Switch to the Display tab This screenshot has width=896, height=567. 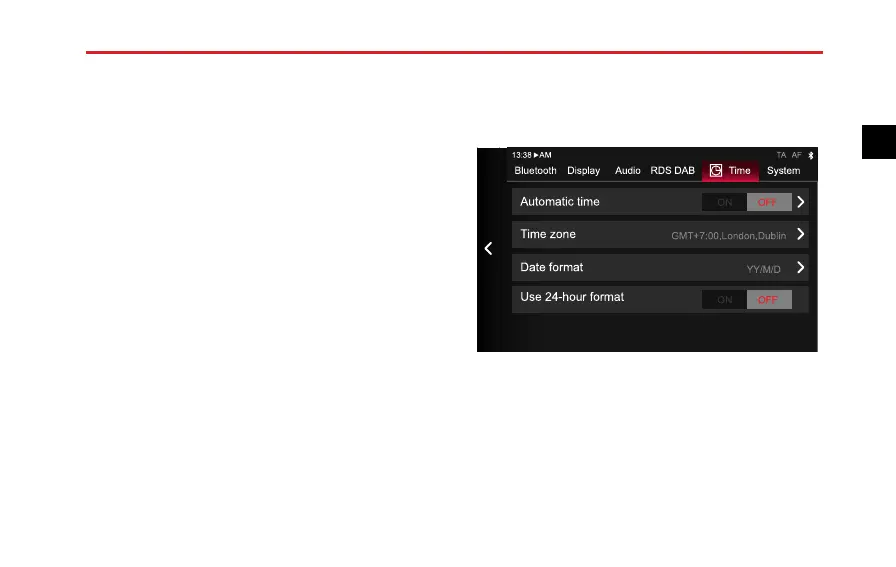click(x=583, y=170)
